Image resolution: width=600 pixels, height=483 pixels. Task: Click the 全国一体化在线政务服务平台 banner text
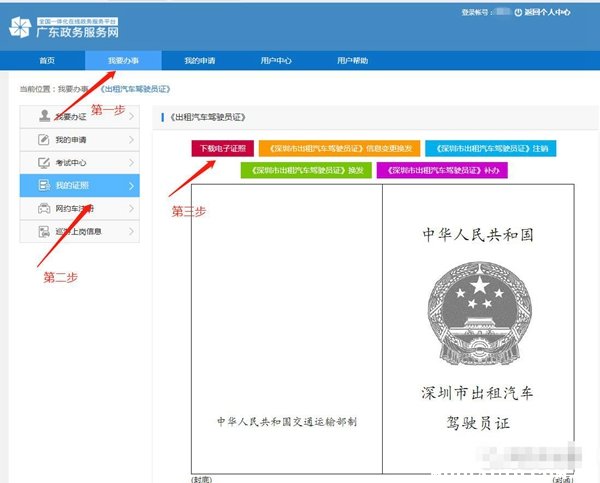point(78,21)
